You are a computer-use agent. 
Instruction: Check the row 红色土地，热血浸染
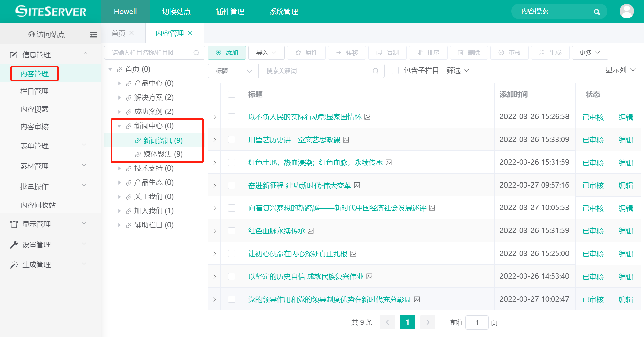click(x=232, y=162)
